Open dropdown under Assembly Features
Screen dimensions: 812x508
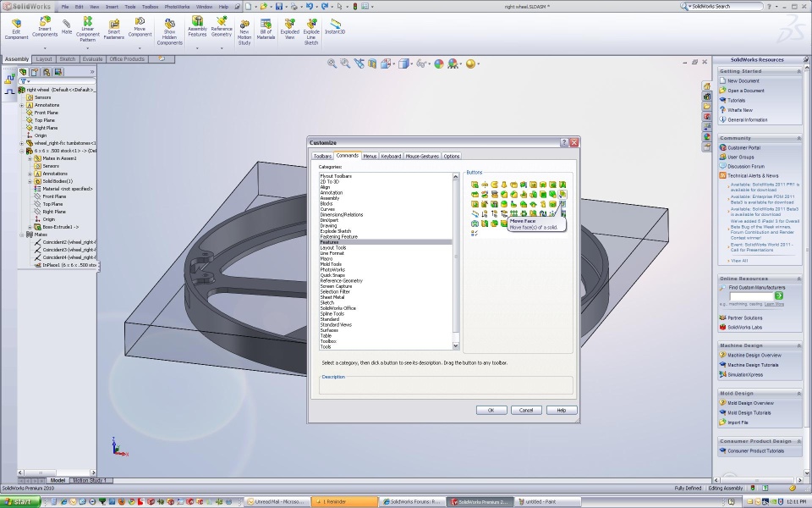pos(197,48)
